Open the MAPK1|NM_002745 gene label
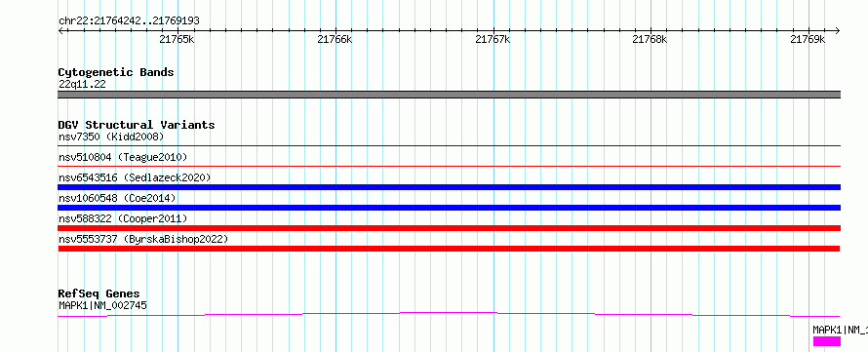The image size is (868, 352). pos(102,305)
